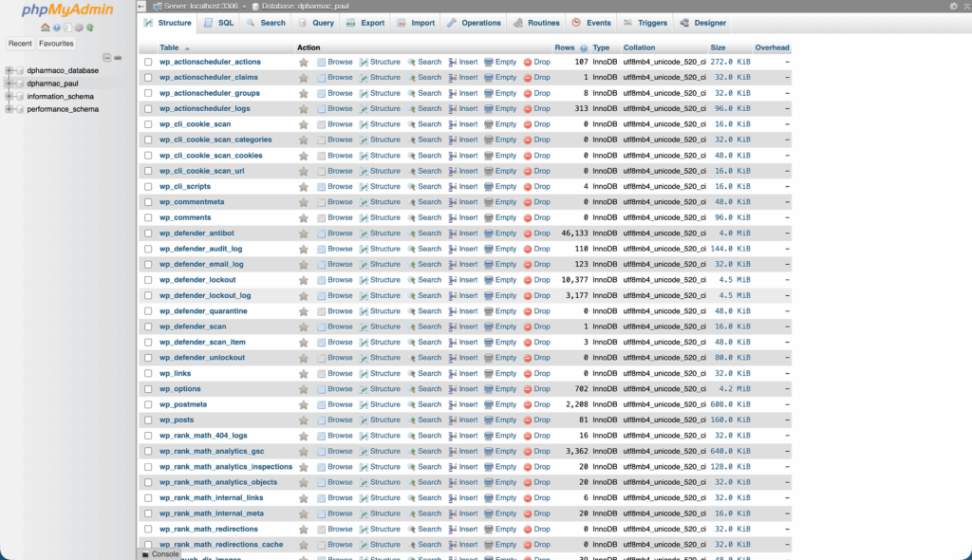Select the wp_options table checkbox

pyautogui.click(x=148, y=389)
